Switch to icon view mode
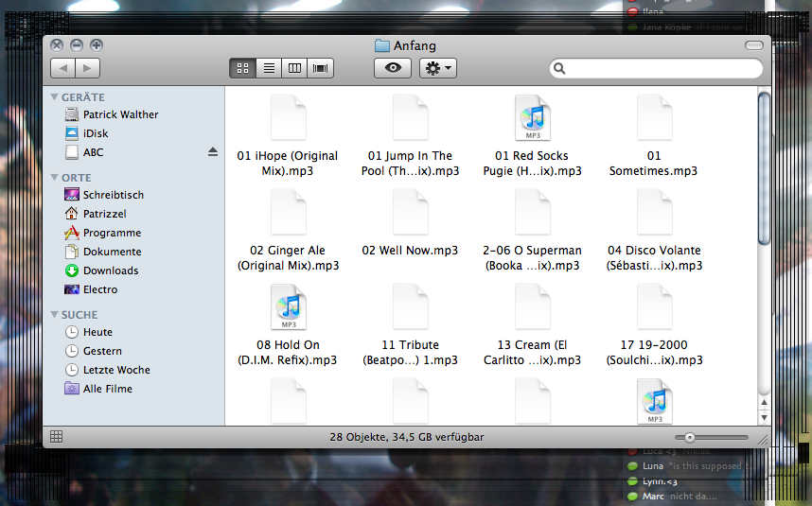This screenshot has height=506, width=812. coord(242,68)
